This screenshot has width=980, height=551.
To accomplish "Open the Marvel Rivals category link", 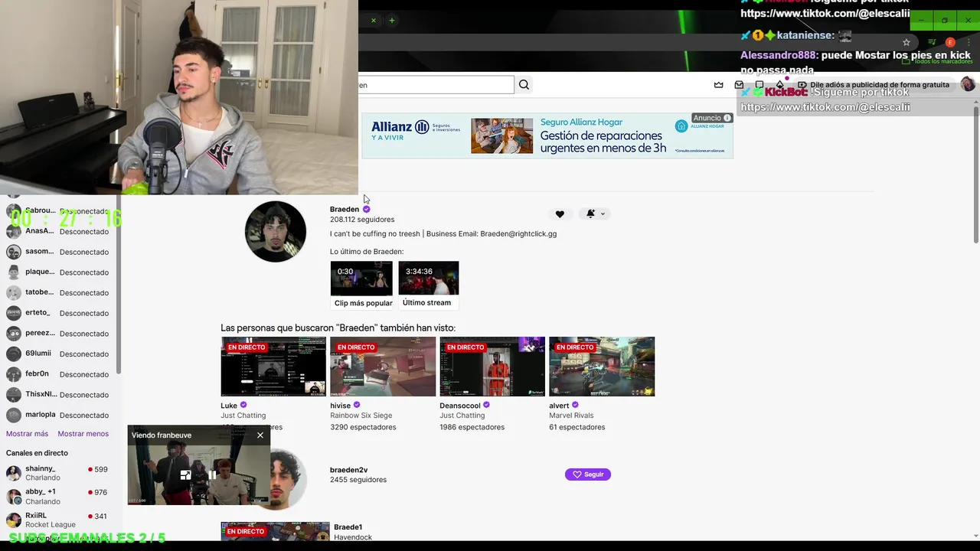I will (571, 416).
